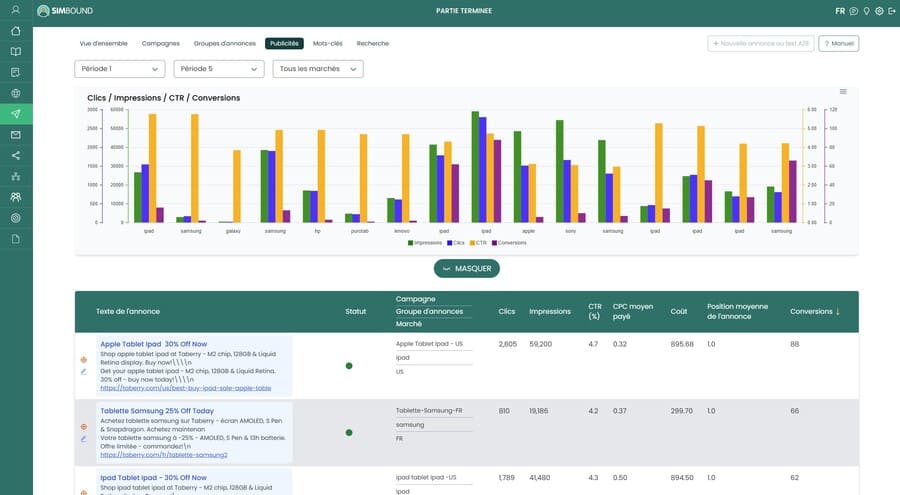Click Apple Tablet ipad - US campaign name
Image resolution: width=900 pixels, height=495 pixels.
click(429, 344)
